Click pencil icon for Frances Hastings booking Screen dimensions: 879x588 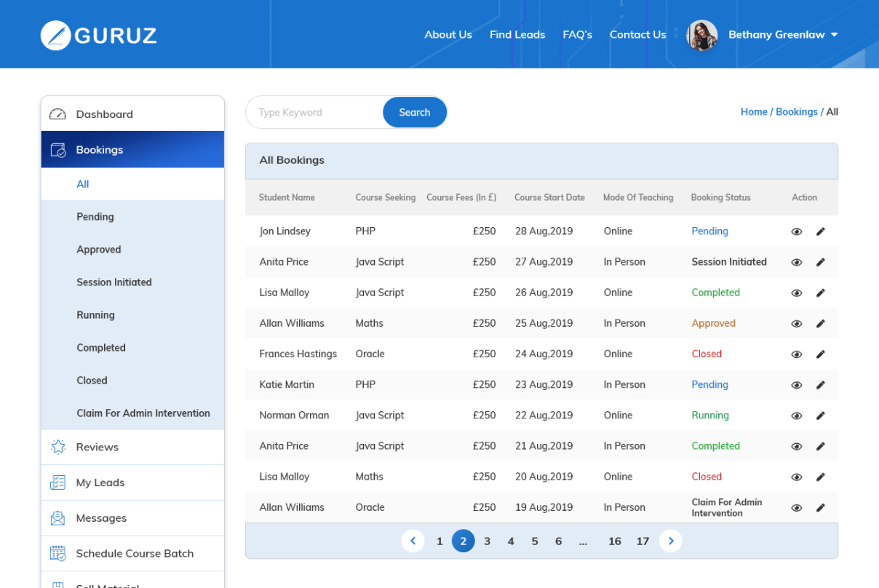click(x=821, y=354)
